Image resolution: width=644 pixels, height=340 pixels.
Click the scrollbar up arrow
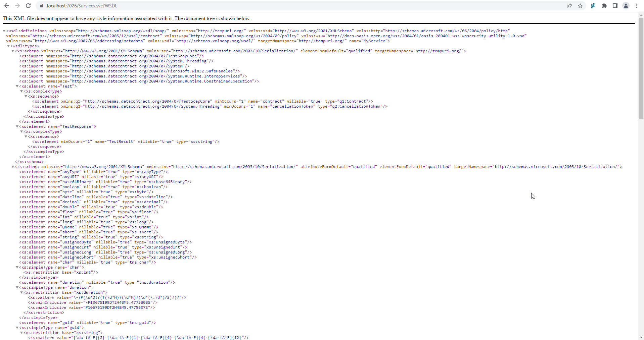coord(641,15)
